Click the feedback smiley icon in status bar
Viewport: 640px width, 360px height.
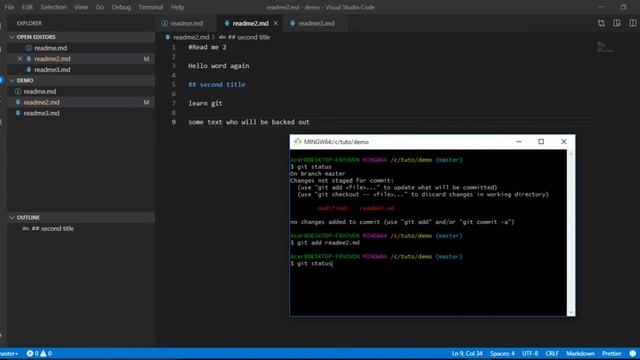coord(633,353)
